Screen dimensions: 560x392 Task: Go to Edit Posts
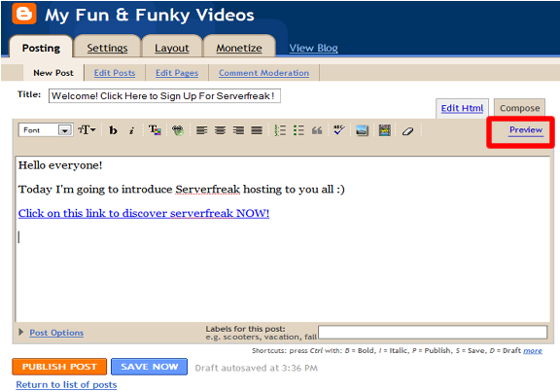point(115,73)
